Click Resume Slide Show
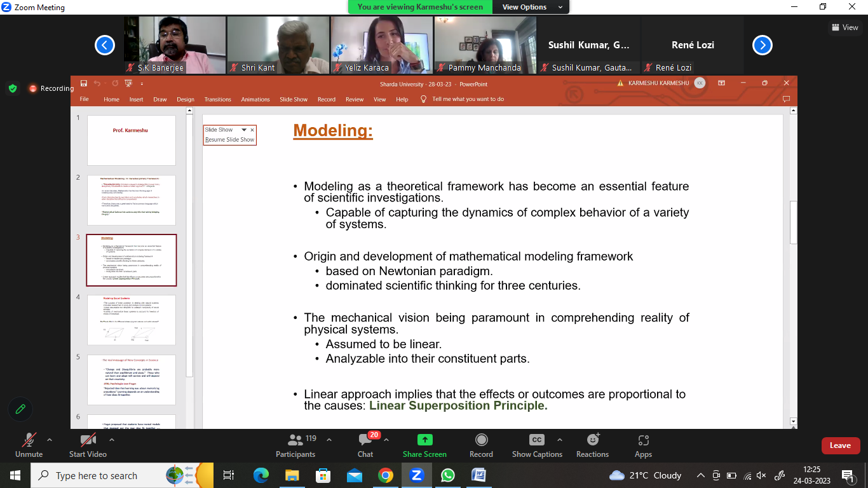Image resolution: width=868 pixels, height=488 pixels. click(229, 140)
